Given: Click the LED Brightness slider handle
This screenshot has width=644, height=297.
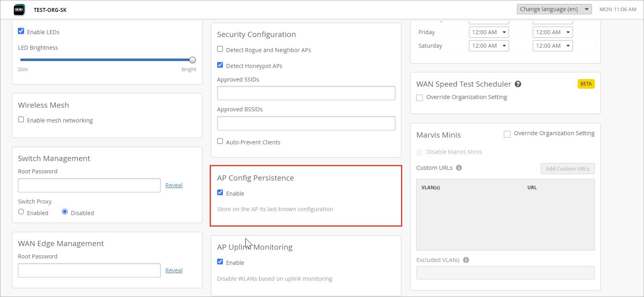Looking at the screenshot, I should coord(193,60).
